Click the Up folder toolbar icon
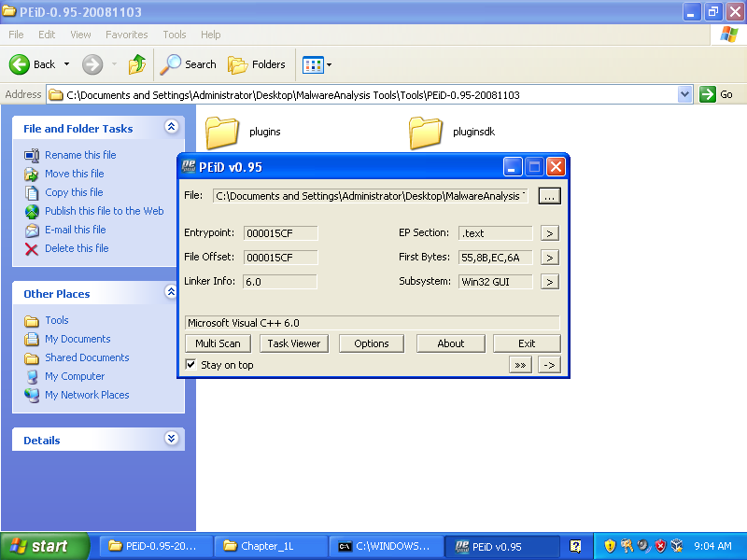Image resolution: width=747 pixels, height=560 pixels. [137, 64]
